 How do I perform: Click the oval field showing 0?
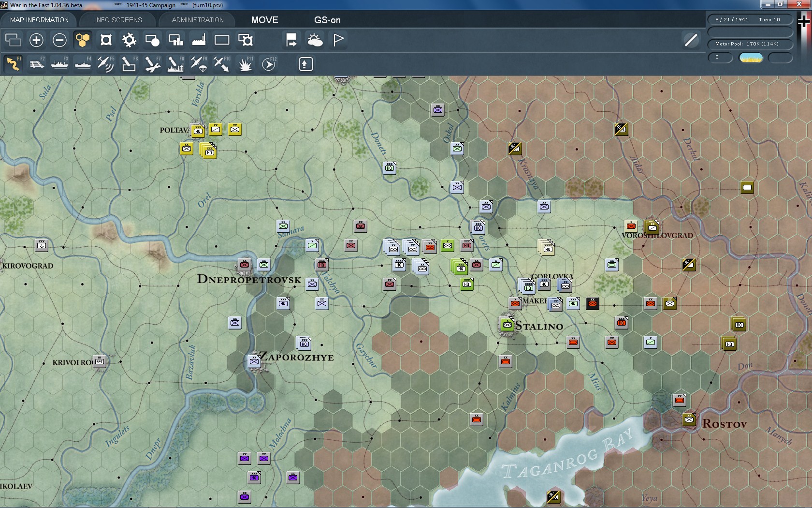(720, 58)
